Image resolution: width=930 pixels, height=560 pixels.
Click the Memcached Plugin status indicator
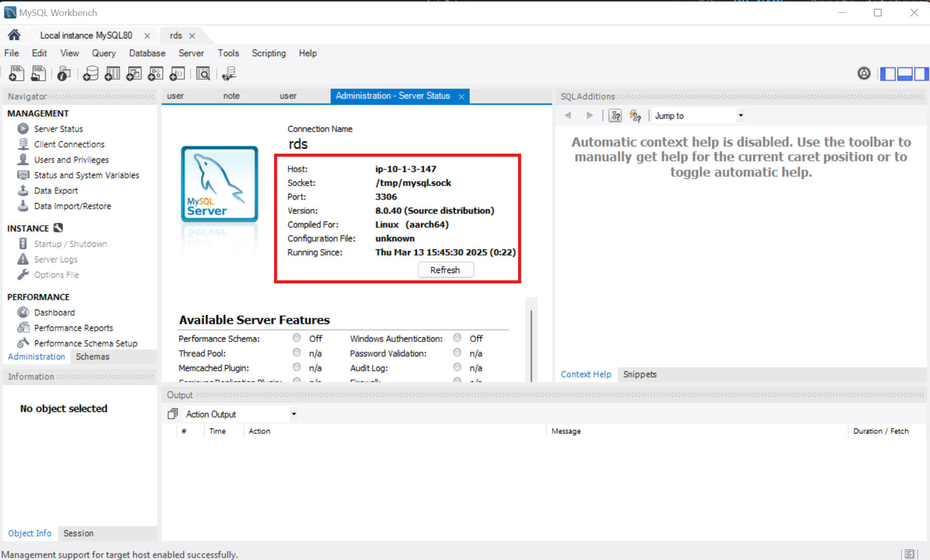pyautogui.click(x=297, y=367)
